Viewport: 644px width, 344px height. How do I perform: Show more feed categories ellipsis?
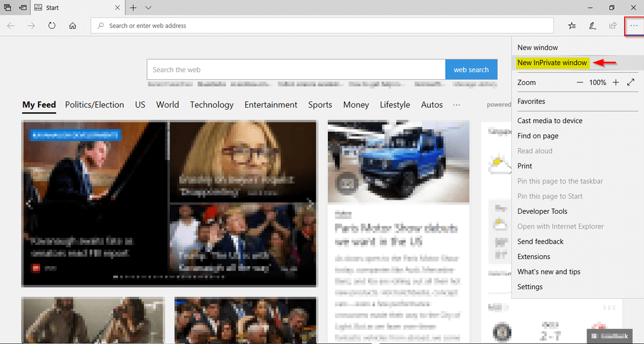(x=457, y=105)
